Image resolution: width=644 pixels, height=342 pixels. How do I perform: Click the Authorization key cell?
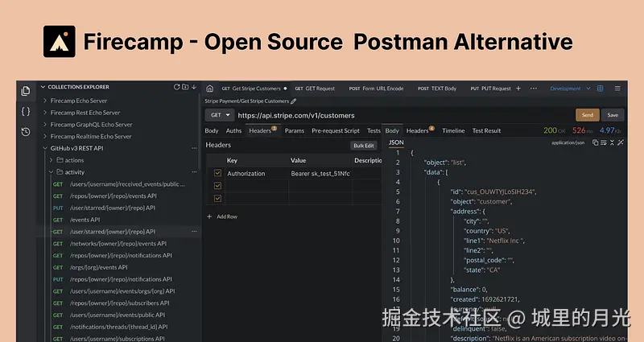click(256, 174)
